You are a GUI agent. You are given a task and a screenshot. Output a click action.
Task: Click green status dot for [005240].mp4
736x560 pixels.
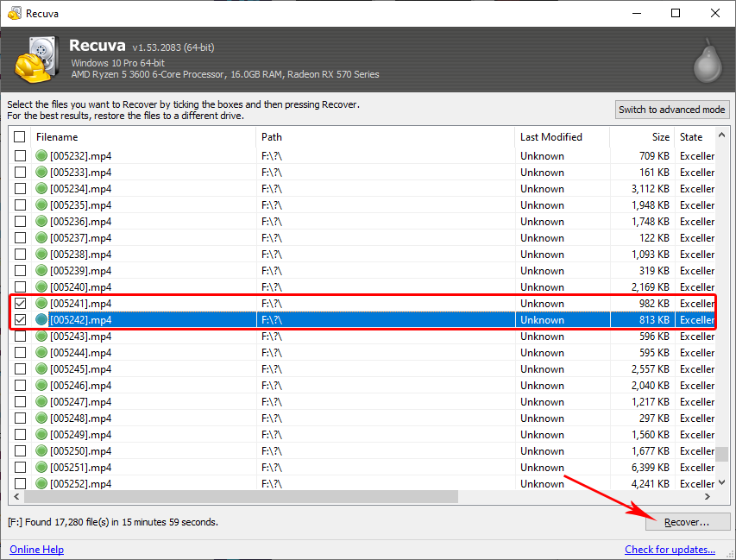click(x=41, y=286)
